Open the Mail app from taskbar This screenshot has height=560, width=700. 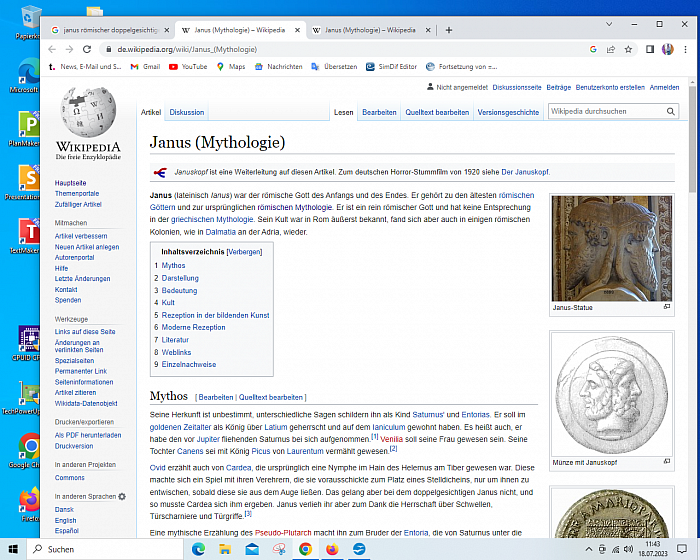pyautogui.click(x=252, y=549)
